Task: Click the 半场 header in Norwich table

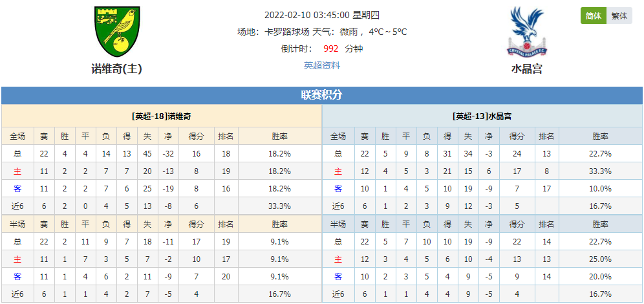Action: 17,224
